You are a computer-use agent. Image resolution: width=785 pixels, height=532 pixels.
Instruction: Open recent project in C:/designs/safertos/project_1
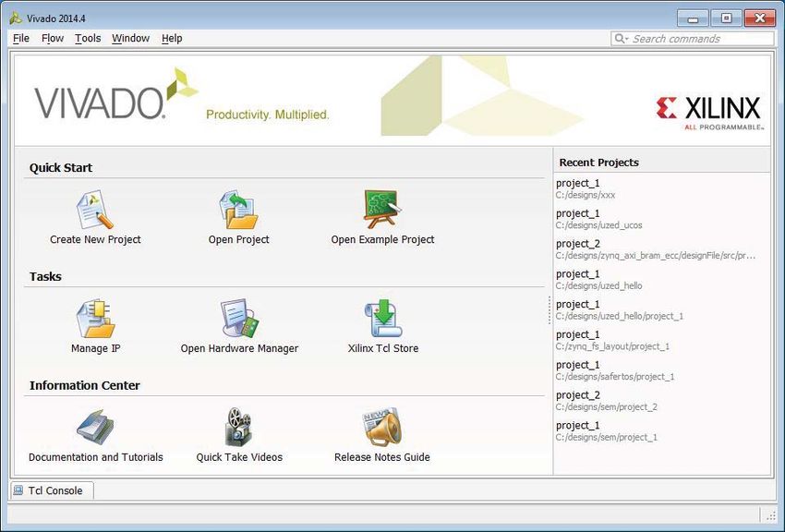point(662,370)
